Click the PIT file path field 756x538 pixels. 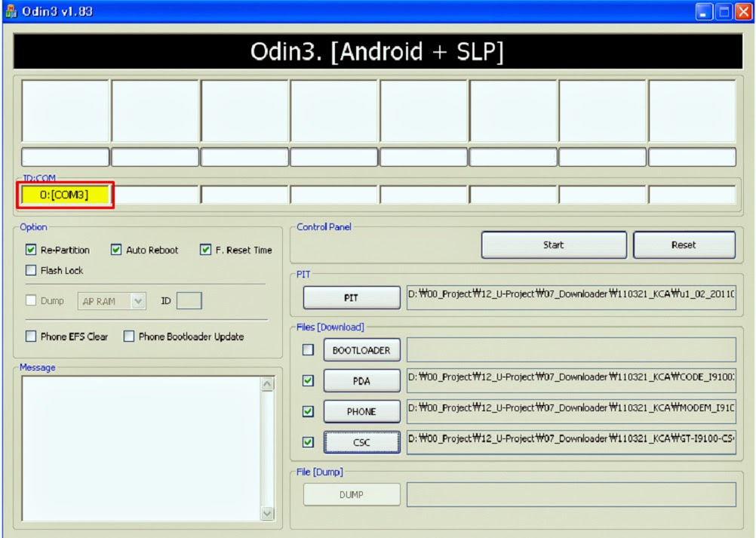pos(571,297)
